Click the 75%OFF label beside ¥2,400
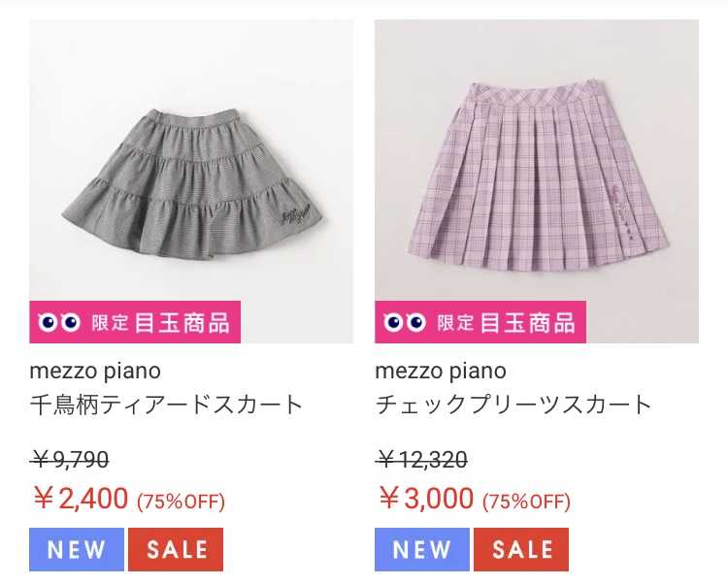Image resolution: width=728 pixels, height=584 pixels. click(x=182, y=502)
